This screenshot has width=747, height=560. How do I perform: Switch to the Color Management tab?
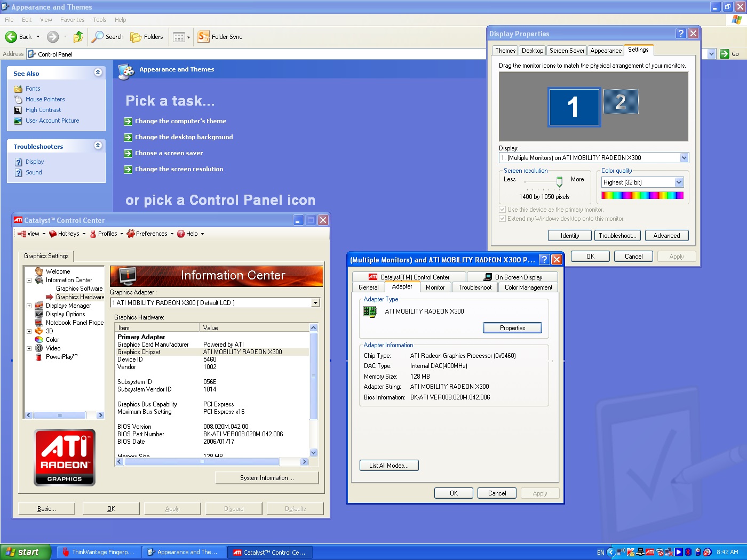[528, 287]
